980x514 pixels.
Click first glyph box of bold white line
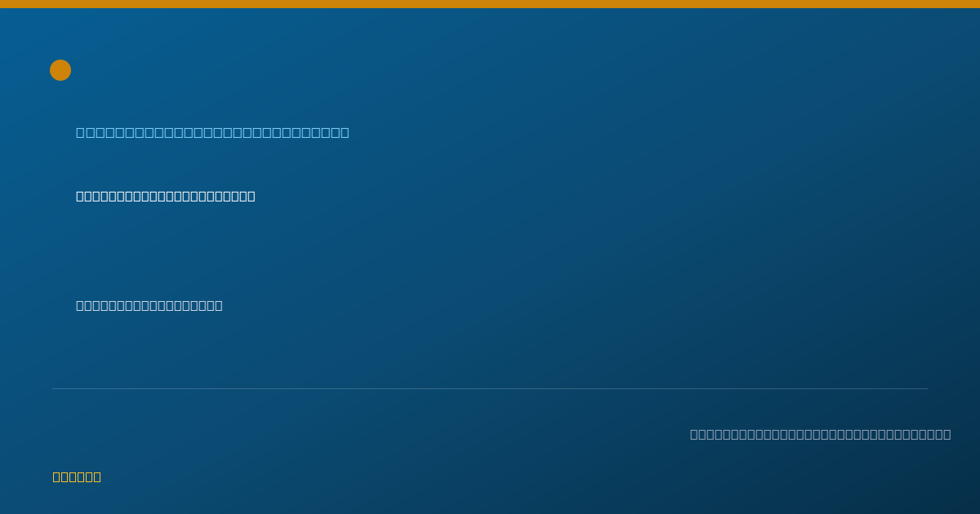pyautogui.click(x=80, y=196)
